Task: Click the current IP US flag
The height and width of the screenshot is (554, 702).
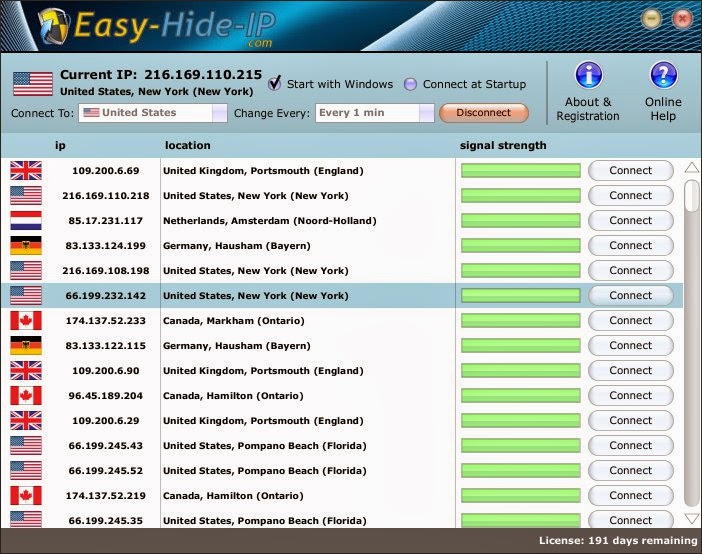Action: click(33, 84)
